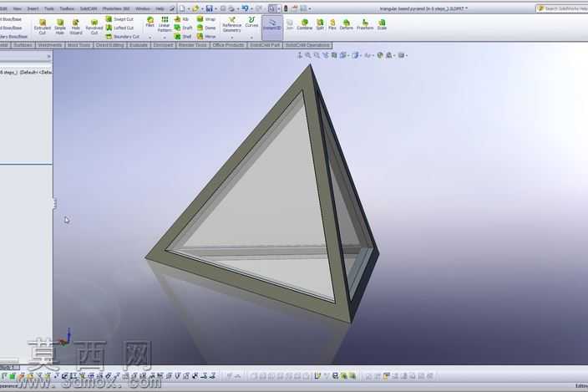Open the Undo dropdown arrow
Image resolution: width=588 pixels, height=392 pixels.
tap(251, 8)
